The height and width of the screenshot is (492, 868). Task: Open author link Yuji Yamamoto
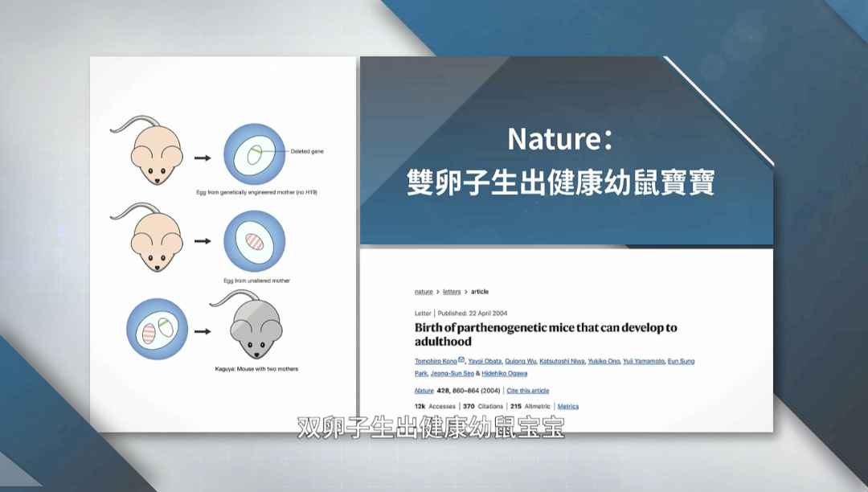tap(643, 361)
